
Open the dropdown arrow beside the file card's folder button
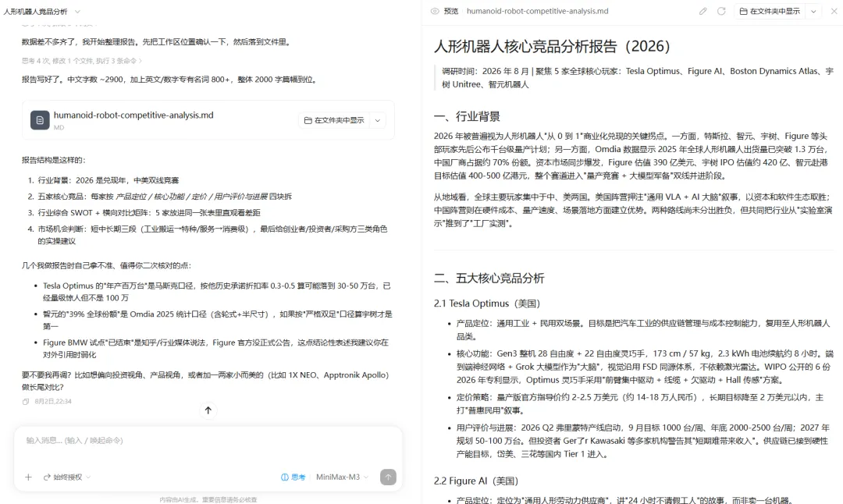point(378,120)
